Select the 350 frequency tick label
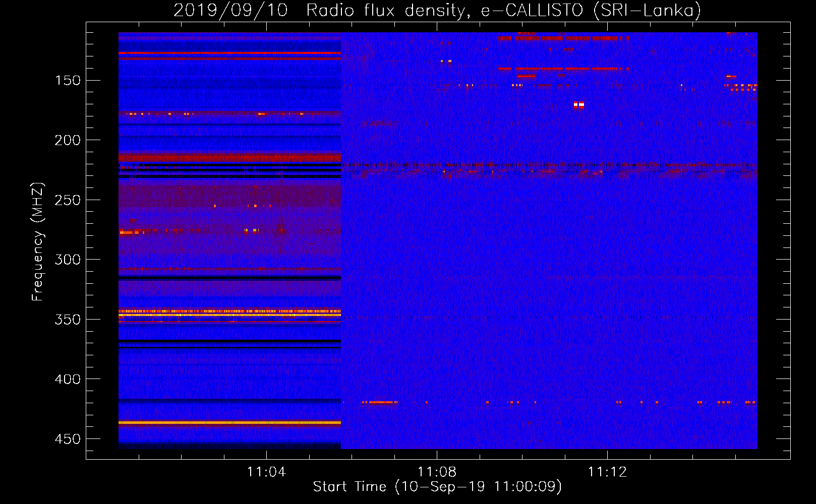 tap(68, 320)
